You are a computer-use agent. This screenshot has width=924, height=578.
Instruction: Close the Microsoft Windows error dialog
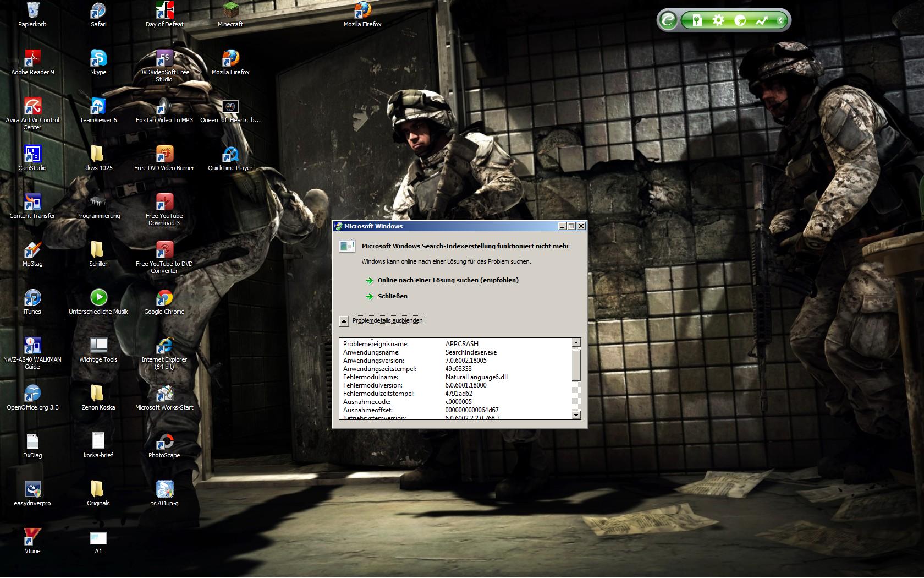581,226
